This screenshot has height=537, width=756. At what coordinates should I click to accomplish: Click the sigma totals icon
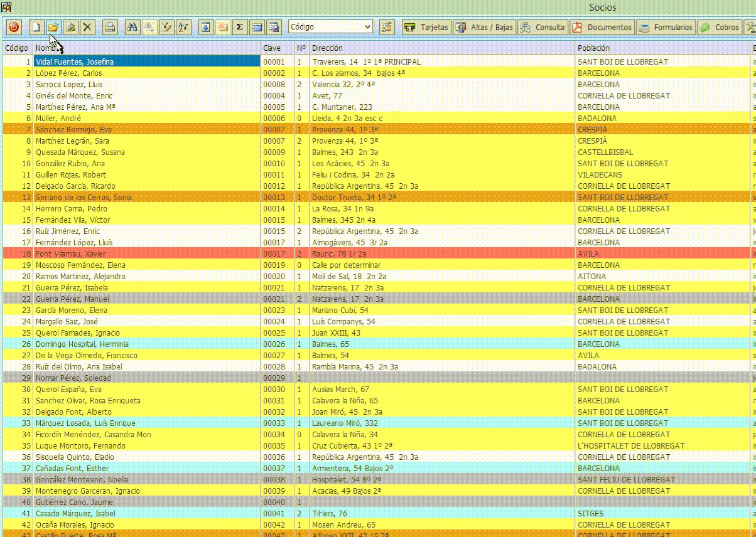click(x=239, y=28)
